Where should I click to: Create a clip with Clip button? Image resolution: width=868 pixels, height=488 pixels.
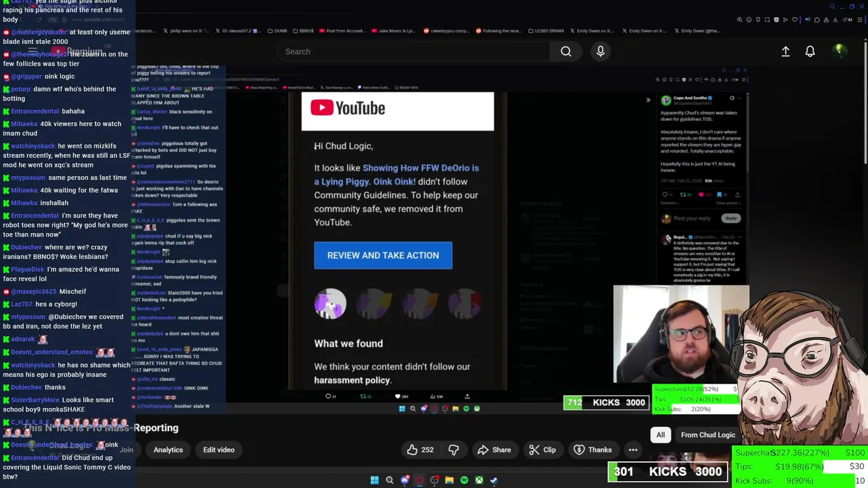[x=542, y=449]
